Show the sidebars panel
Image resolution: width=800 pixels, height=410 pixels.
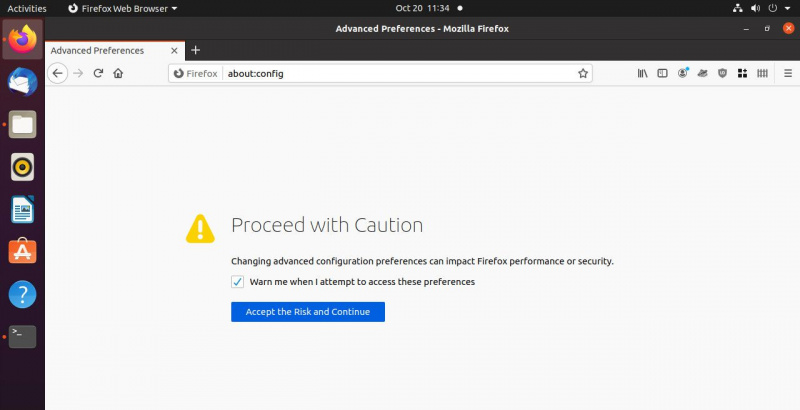(662, 73)
